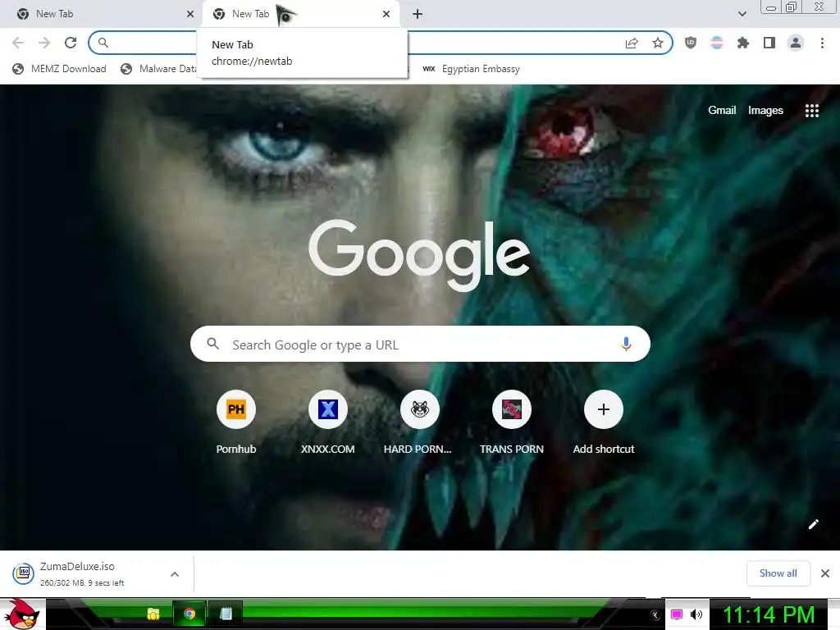Open the tab search chevron
The width and height of the screenshot is (840, 630).
742,14
